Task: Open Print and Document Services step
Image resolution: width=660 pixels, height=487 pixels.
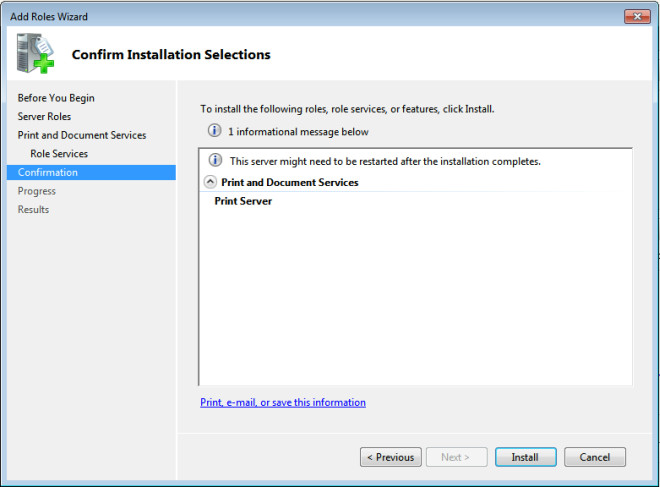Action: tap(82, 135)
